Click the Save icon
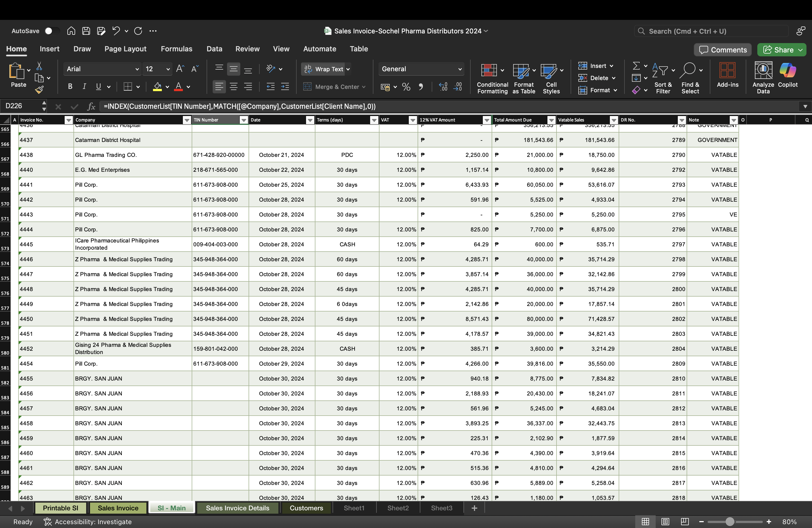 (x=86, y=31)
